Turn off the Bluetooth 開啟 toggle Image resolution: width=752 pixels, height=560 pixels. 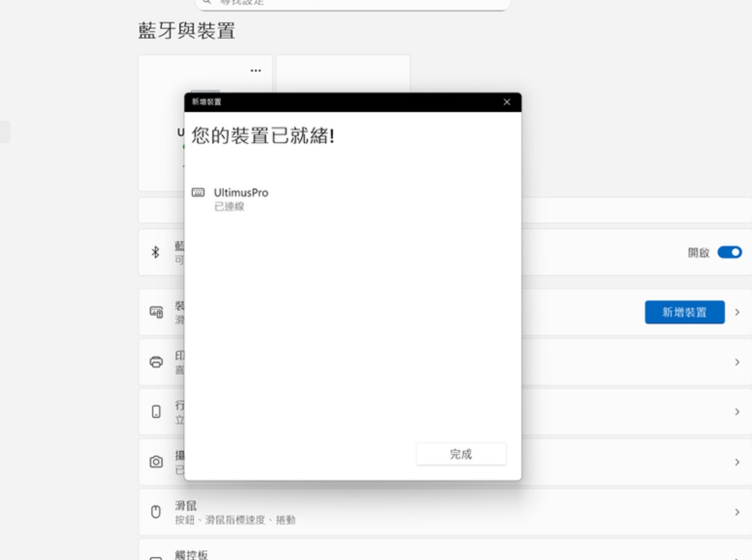pyautogui.click(x=729, y=252)
